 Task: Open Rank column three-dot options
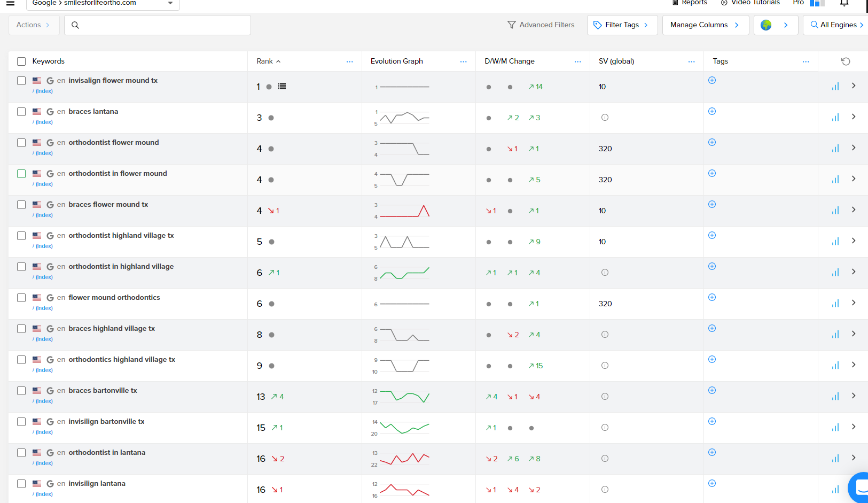349,61
